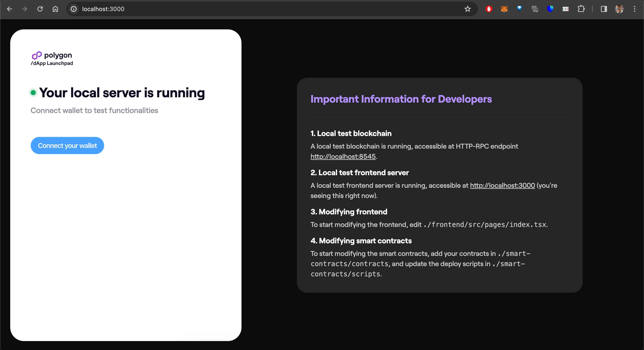
Task: Bookmark this page with the star icon
Action: [x=467, y=9]
